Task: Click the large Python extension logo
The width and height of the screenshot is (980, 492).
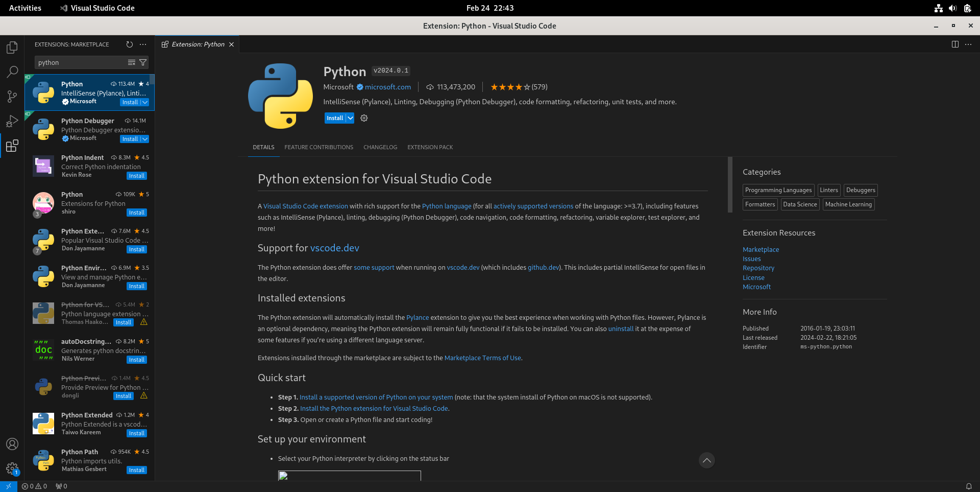Action: [x=280, y=96]
